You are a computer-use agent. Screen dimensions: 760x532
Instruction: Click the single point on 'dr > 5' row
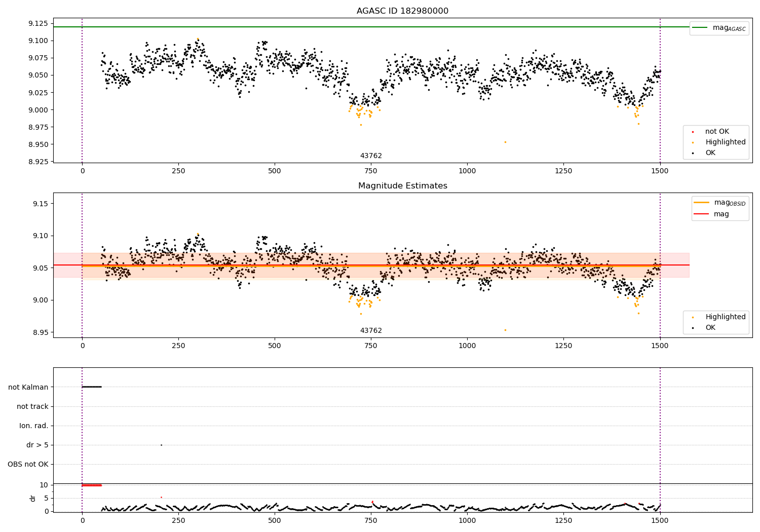pyautogui.click(x=161, y=445)
